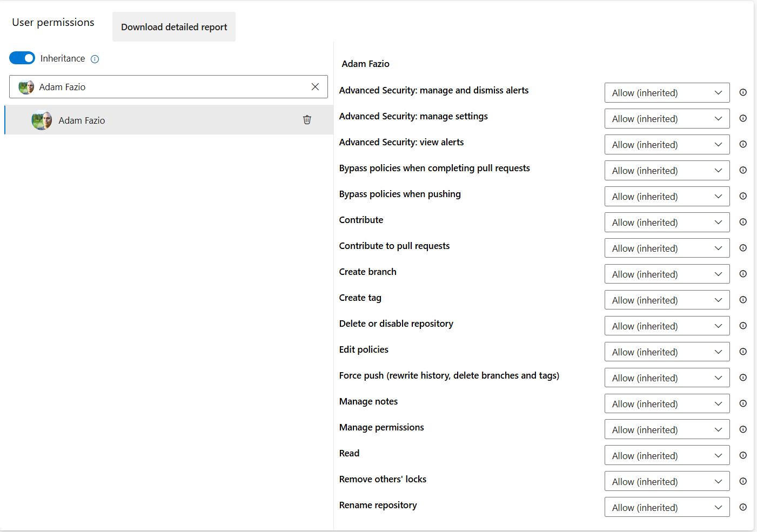Open the Manage notes permission dropdown

point(667,404)
